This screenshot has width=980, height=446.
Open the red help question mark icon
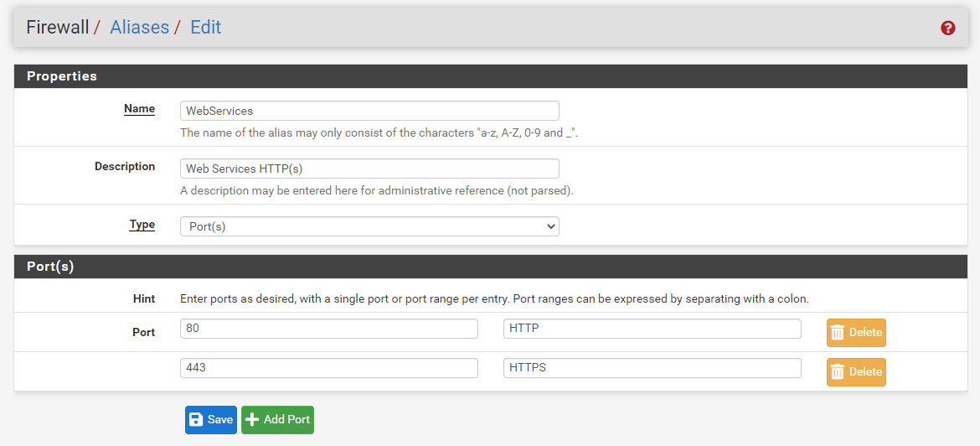click(x=947, y=29)
